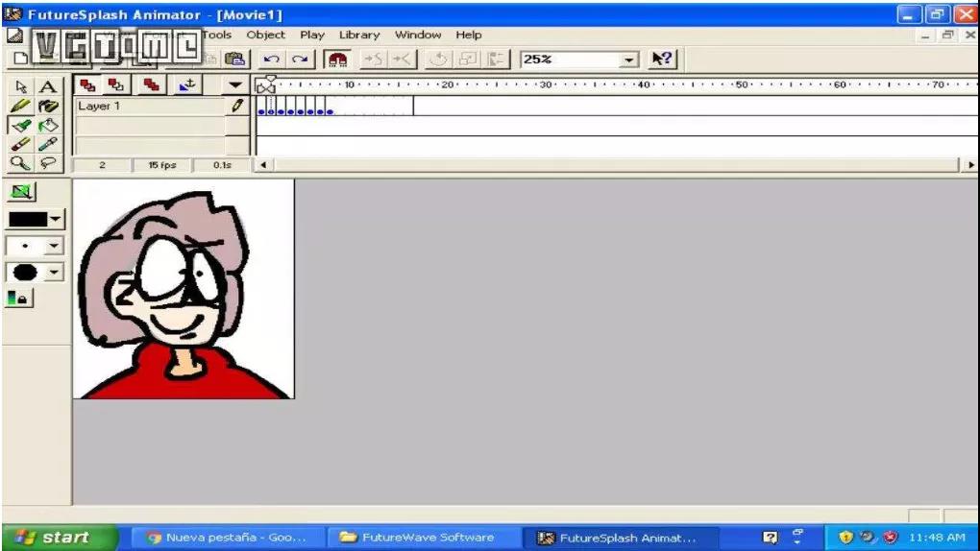Click the Undo arrow button
This screenshot has width=980, height=551.
[271, 60]
